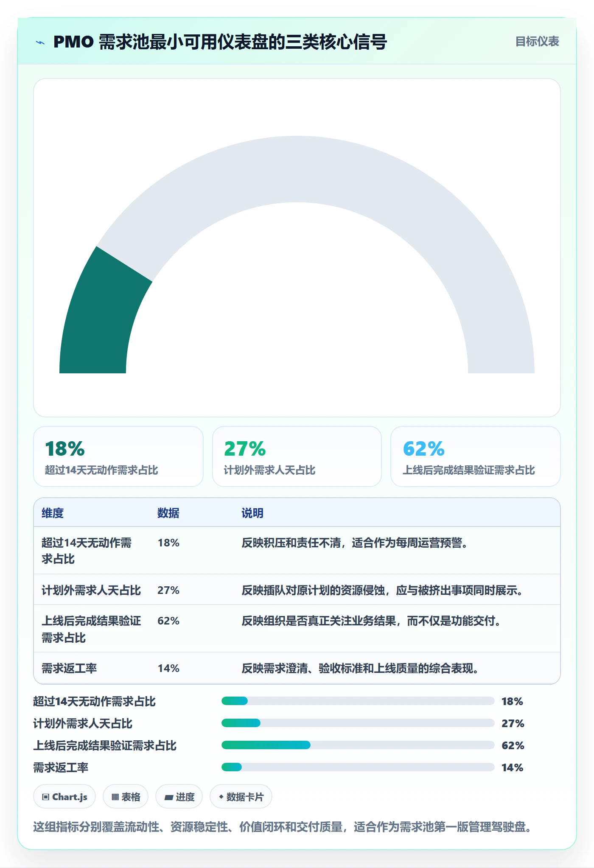
Task: Click the progress list label "超过14天无动作需求占比"
Action: 95,701
